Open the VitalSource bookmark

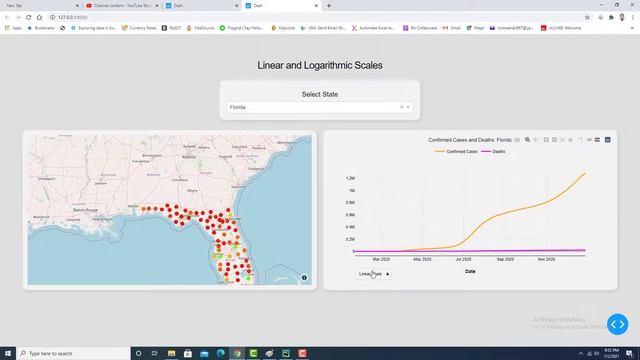click(x=200, y=28)
